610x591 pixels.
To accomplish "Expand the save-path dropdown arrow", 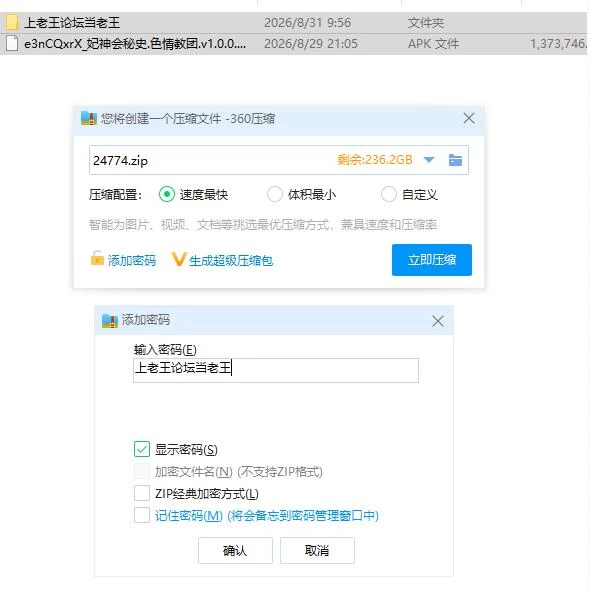I will [429, 160].
